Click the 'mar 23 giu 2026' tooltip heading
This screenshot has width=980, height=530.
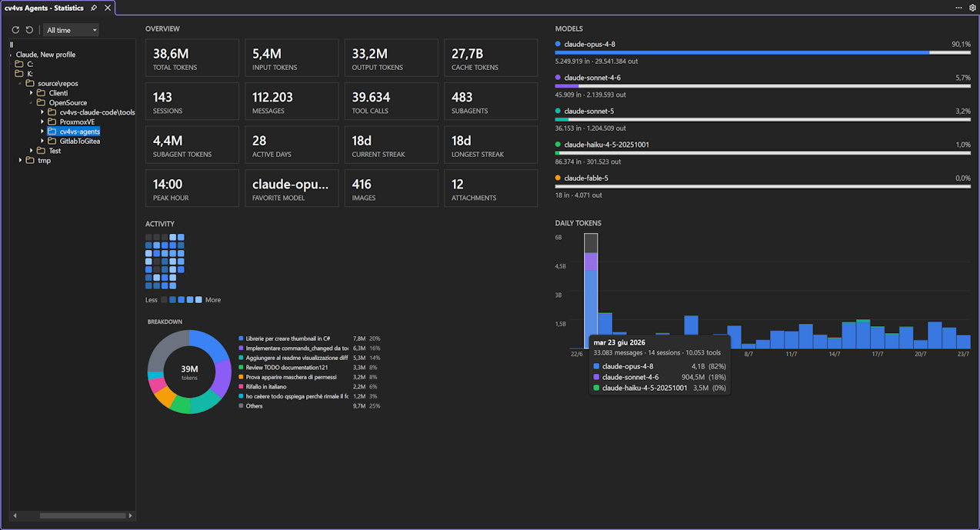tap(618, 342)
